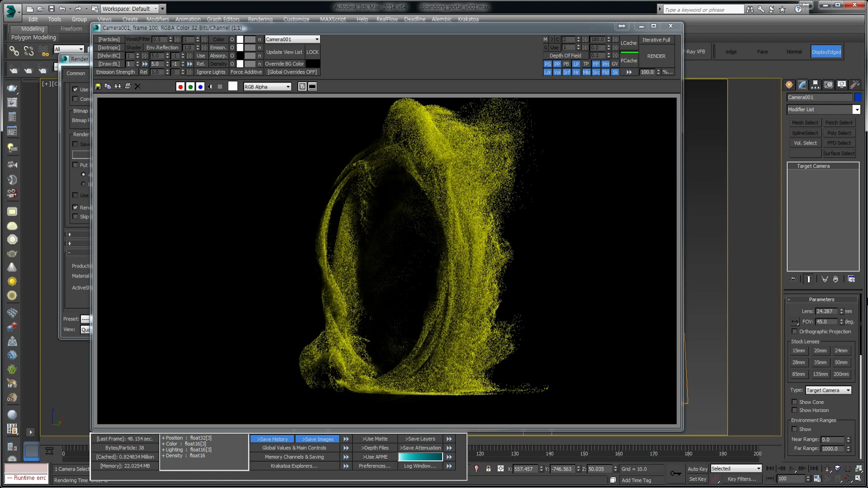Click the Lens value input field
Image resolution: width=868 pixels, height=488 pixels.
coord(827,311)
